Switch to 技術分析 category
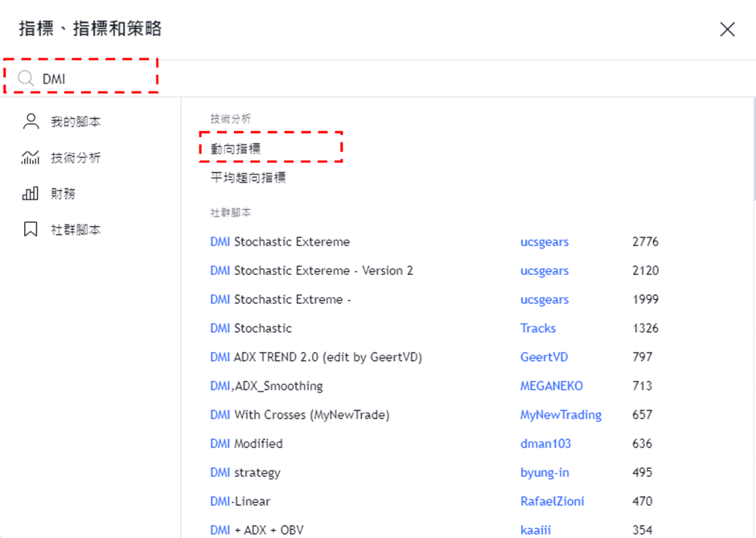Image resolution: width=756 pixels, height=538 pixels. 76,158
